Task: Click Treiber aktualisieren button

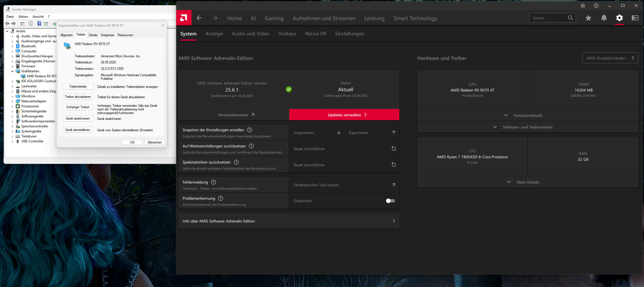Action: 78,97
